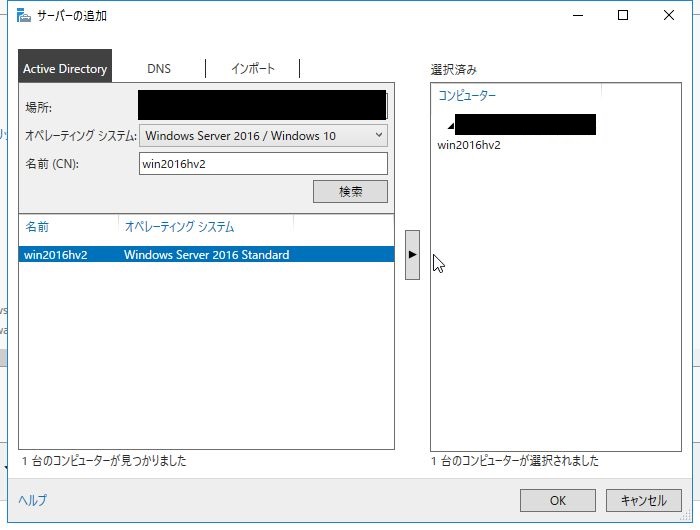Open the DNS tab
Image resolution: width=700 pixels, height=530 pixels.
coord(159,69)
